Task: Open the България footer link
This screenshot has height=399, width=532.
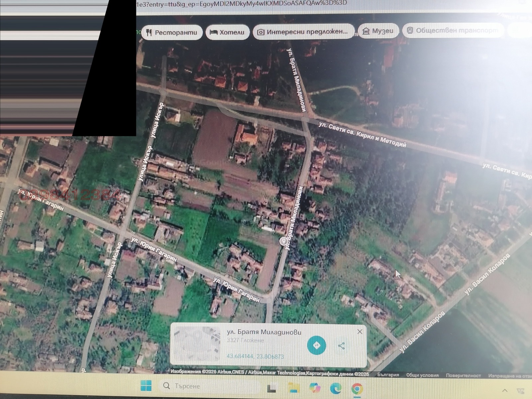Action: pos(388,375)
